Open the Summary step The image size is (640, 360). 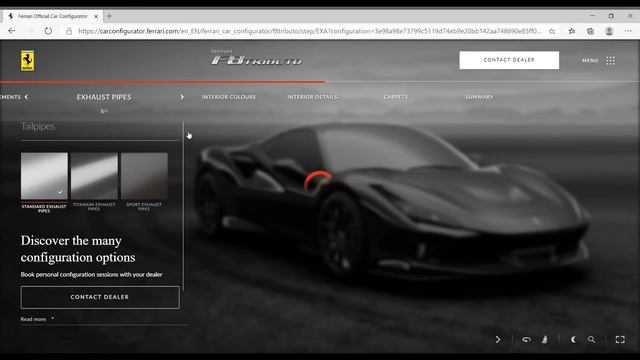[479, 97]
